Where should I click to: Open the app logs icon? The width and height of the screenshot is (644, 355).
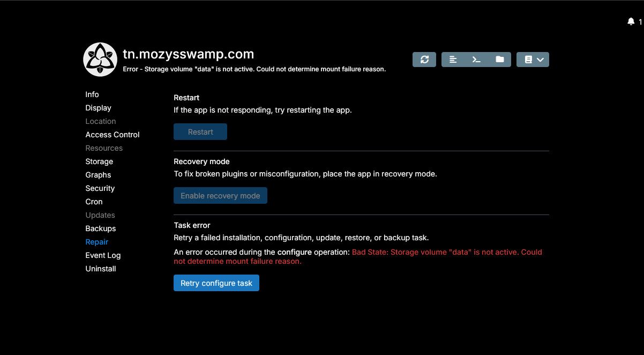pos(453,60)
